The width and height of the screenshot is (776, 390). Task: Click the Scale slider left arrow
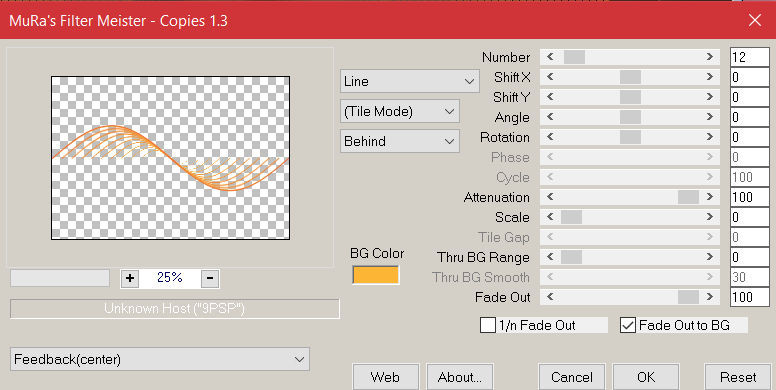point(550,217)
